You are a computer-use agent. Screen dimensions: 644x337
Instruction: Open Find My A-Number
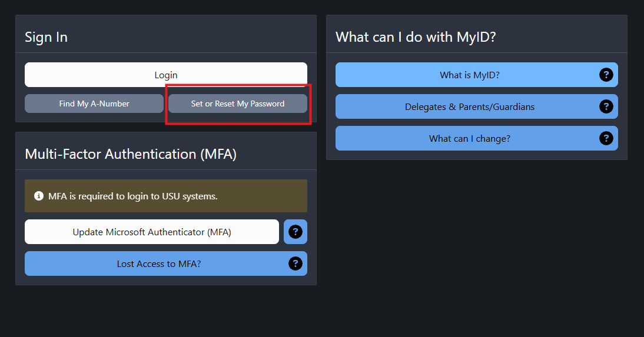[94, 104]
